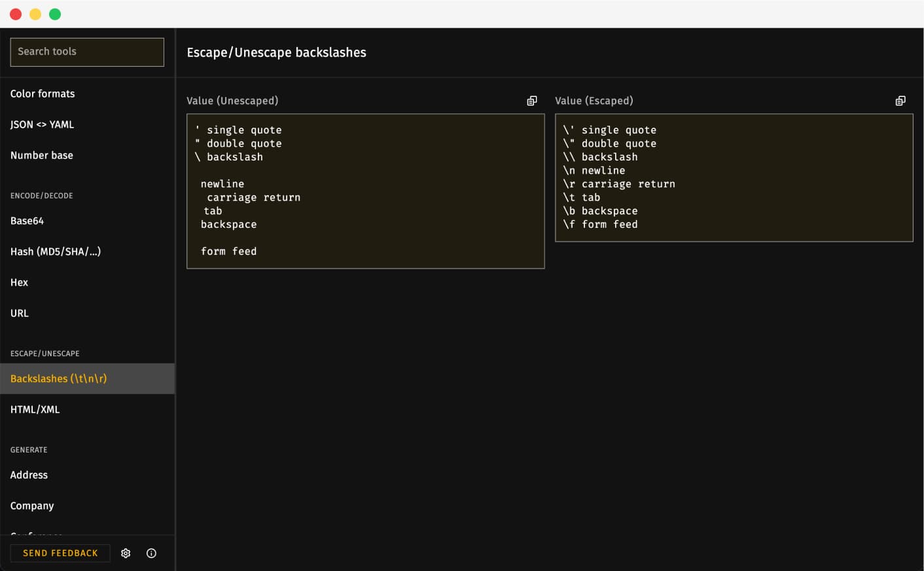Select Hash (MD5/SHA/...) tool
Screen dimensions: 924x571
point(87,251)
